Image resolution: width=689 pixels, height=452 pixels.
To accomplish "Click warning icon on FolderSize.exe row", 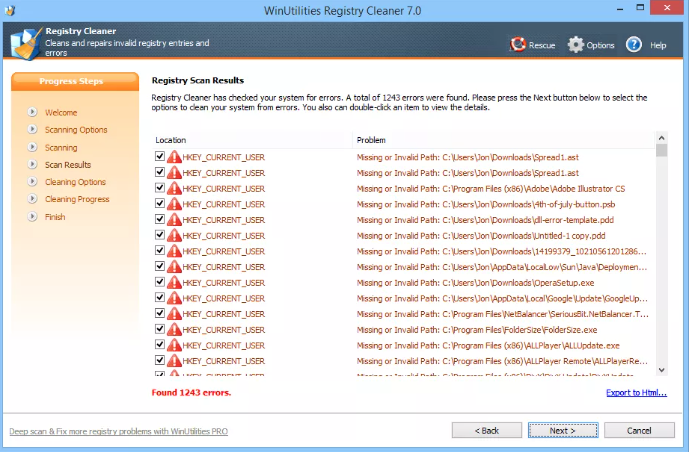I will tap(174, 329).
